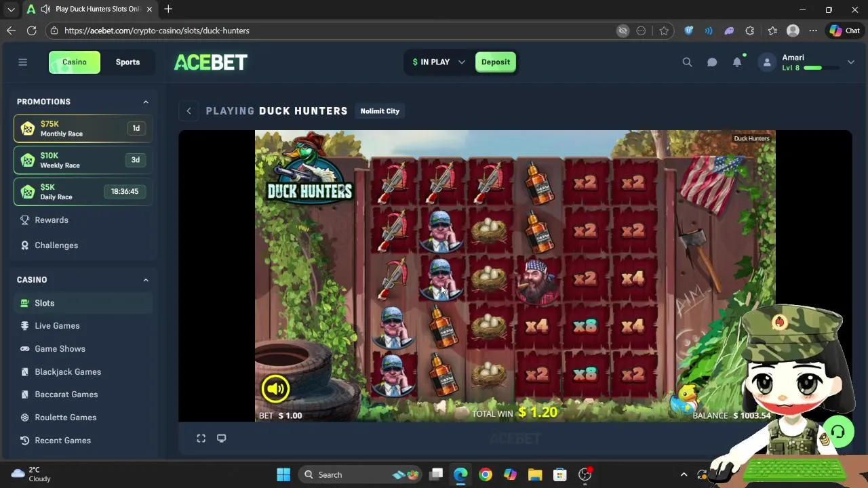Click the Rewards trophy icon
This screenshot has height=488, width=868.
tap(25, 220)
